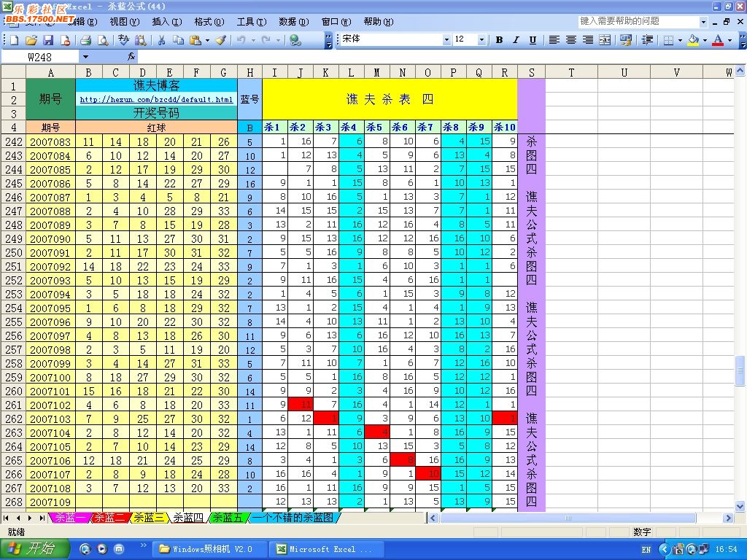Expand the Borders style arrow

[680, 40]
